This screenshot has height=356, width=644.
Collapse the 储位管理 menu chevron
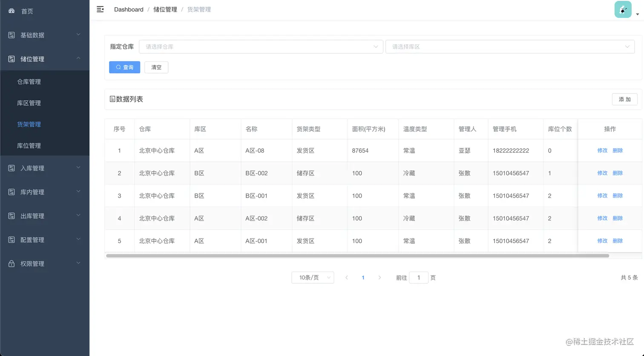tap(78, 58)
